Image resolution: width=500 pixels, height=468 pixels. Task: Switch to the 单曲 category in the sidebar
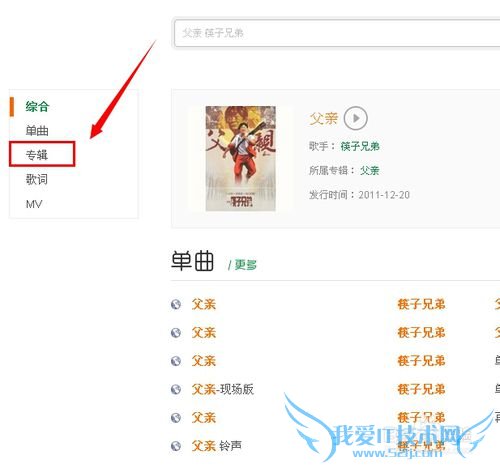coord(37,131)
